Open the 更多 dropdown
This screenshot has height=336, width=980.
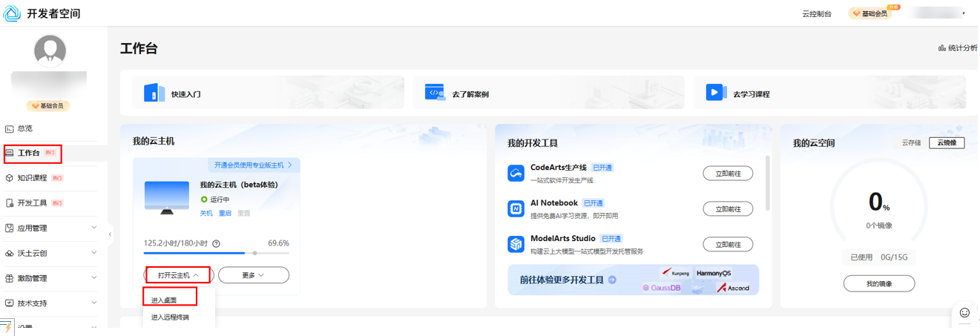tap(253, 275)
